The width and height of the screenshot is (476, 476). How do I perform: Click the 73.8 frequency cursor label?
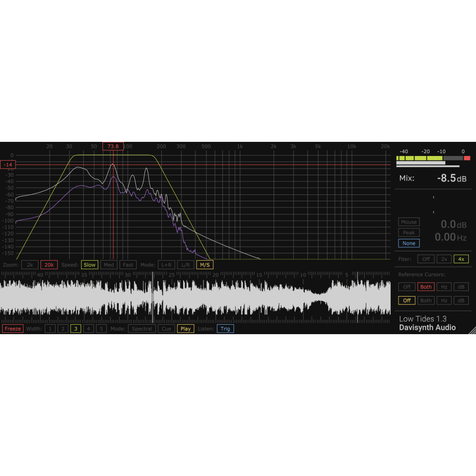tap(113, 146)
